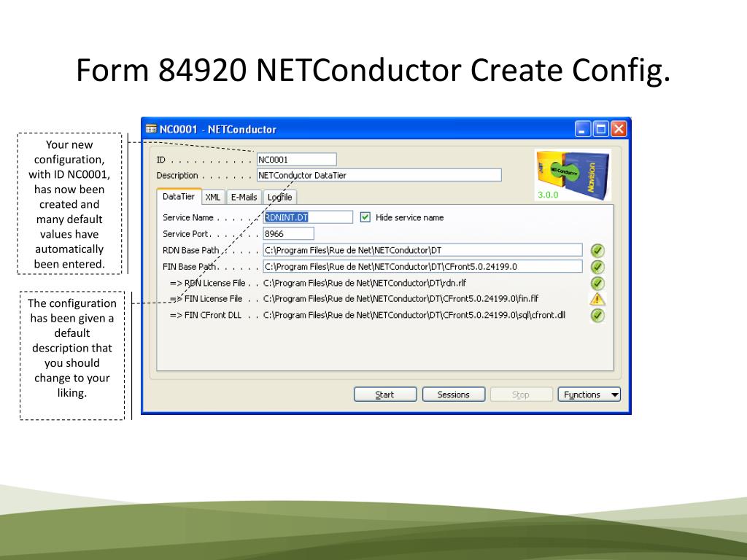Click the 3.0.0 version number text
Viewport: 747px width, 560px height.
tap(548, 195)
